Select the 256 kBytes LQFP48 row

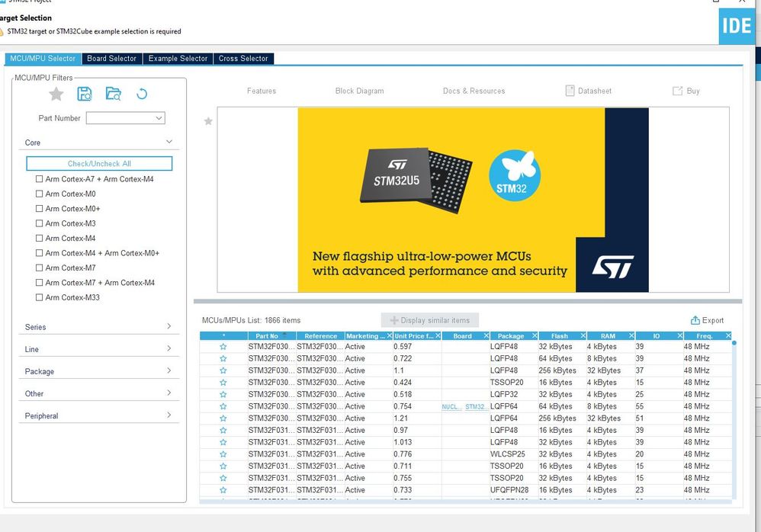465,370
